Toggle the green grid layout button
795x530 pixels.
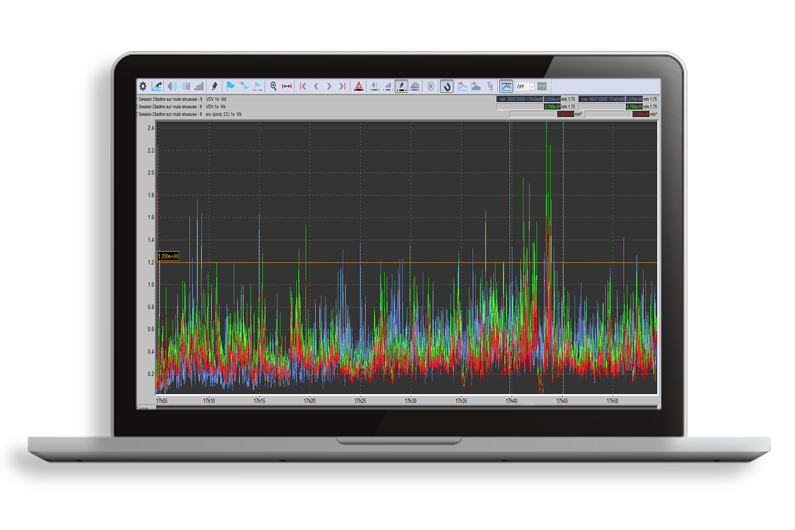click(x=543, y=87)
